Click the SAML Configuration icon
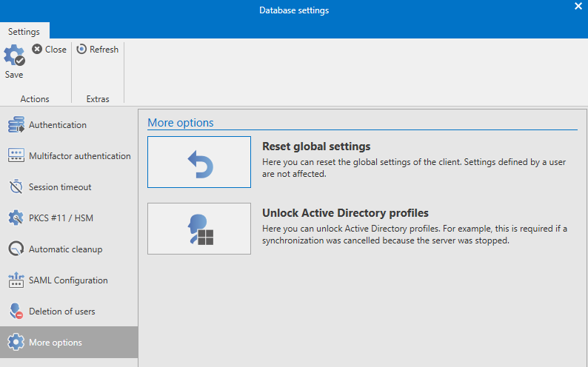Screen dimensions: 588x367 [16, 280]
